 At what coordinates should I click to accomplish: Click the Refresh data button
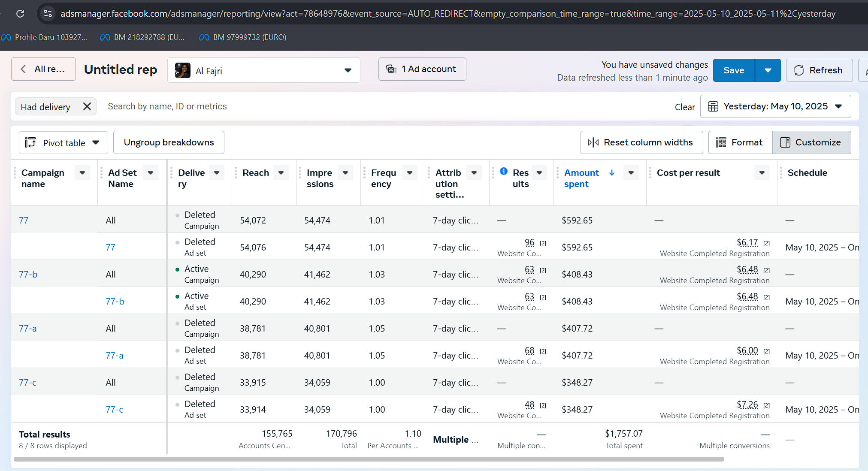tap(819, 70)
